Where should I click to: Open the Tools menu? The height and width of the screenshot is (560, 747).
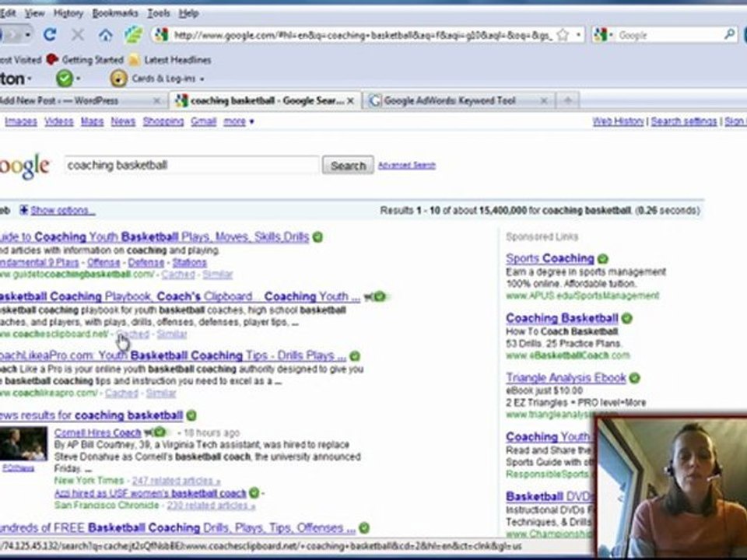[158, 13]
